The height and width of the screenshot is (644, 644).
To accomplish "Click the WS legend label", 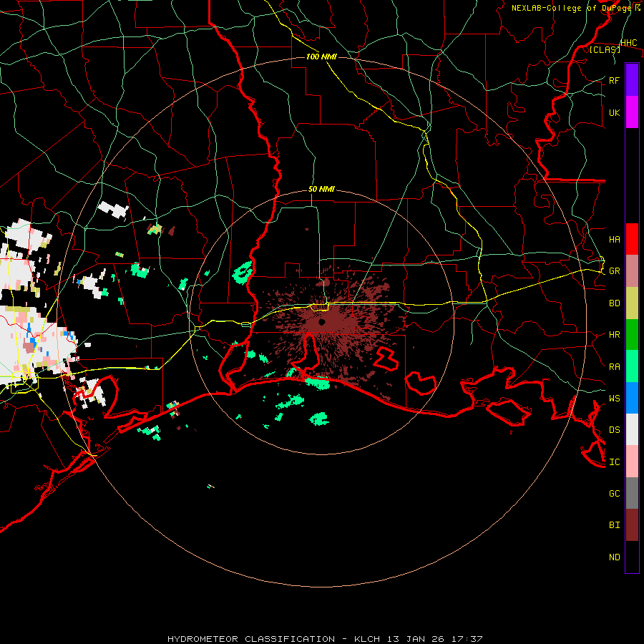I will tap(614, 398).
